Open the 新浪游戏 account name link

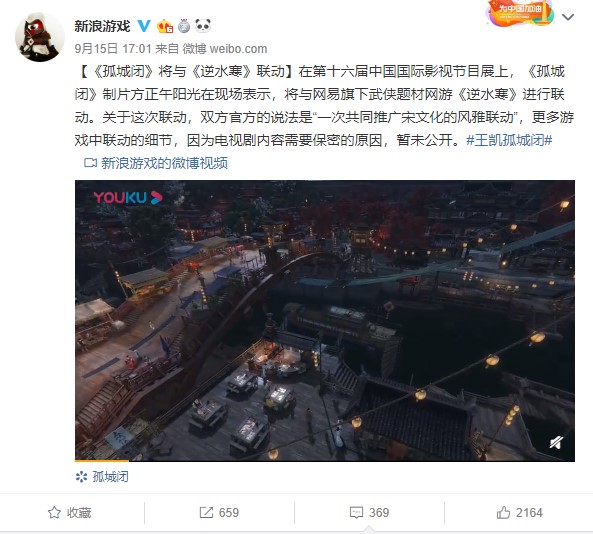[102, 26]
